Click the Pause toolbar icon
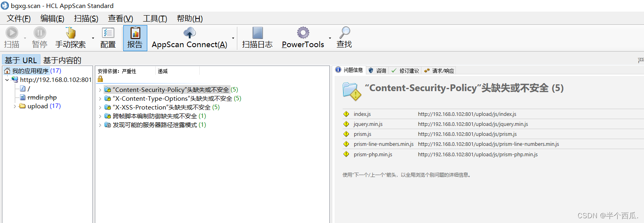644x223 pixels. point(40,33)
